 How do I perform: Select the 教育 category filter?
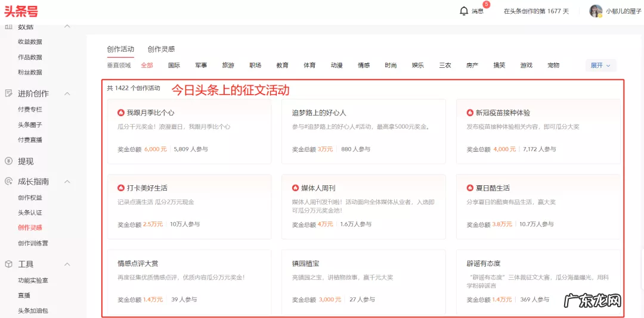282,66
